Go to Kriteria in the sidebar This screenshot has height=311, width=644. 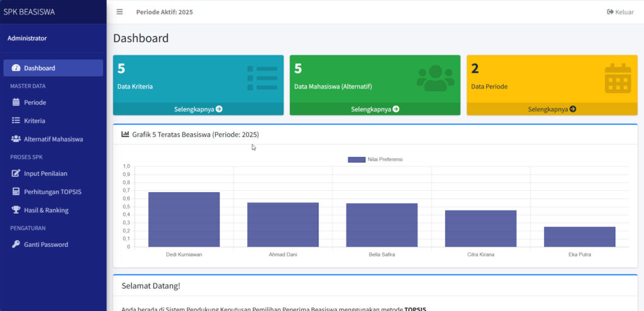pos(35,121)
